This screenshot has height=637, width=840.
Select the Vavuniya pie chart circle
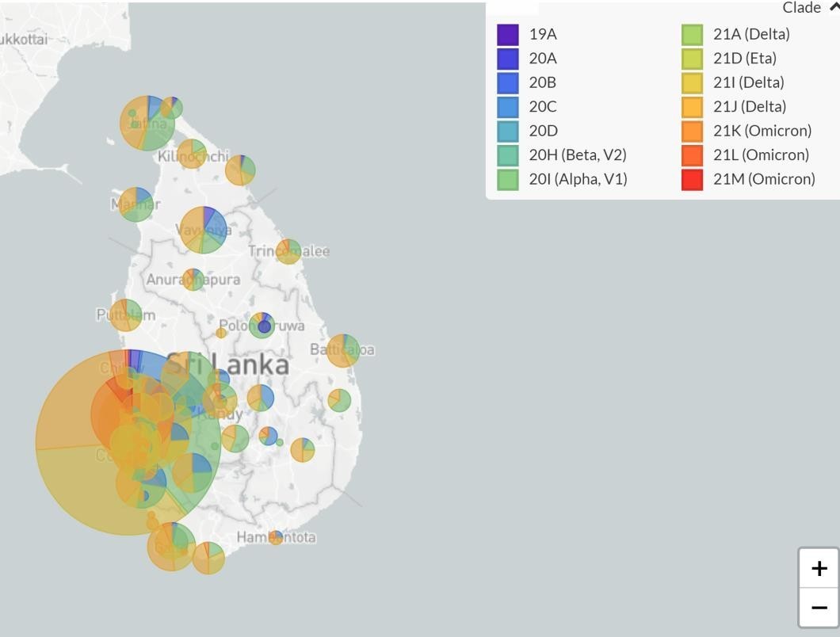[204, 230]
